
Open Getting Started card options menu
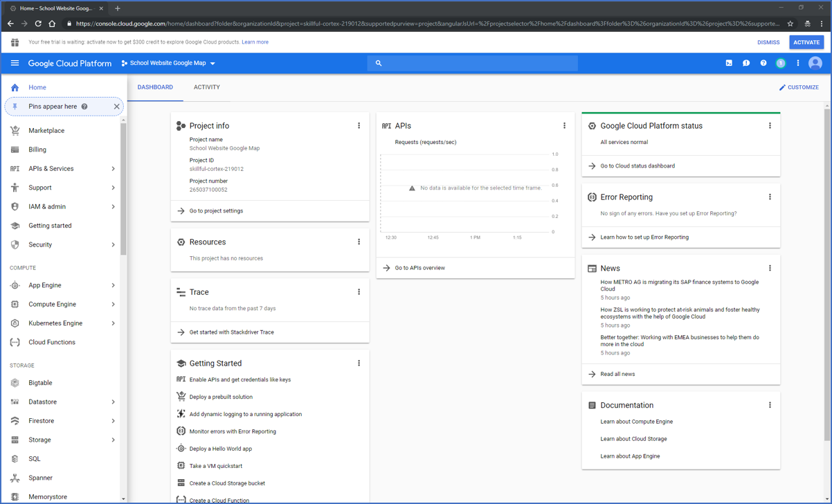point(359,363)
